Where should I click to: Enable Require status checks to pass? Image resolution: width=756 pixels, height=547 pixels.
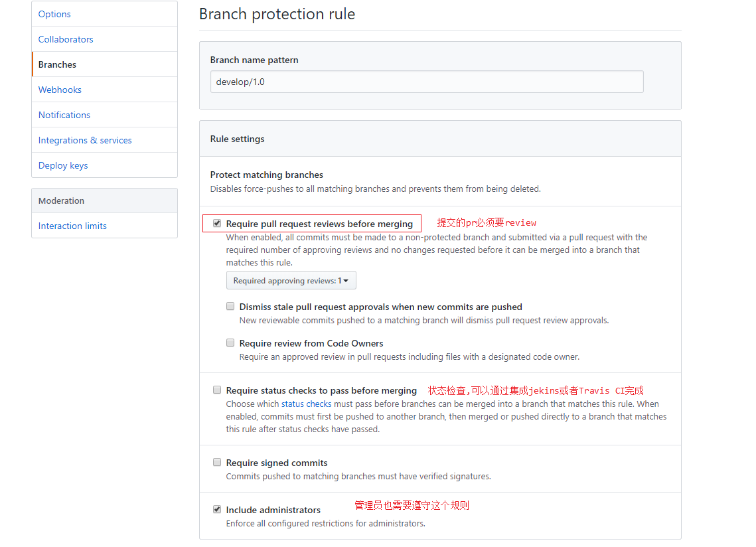pos(217,390)
